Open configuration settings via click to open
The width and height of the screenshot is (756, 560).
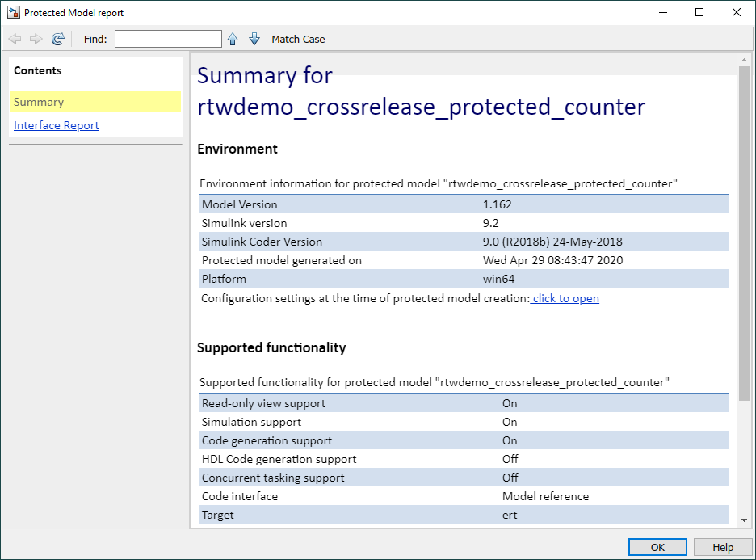click(x=565, y=298)
